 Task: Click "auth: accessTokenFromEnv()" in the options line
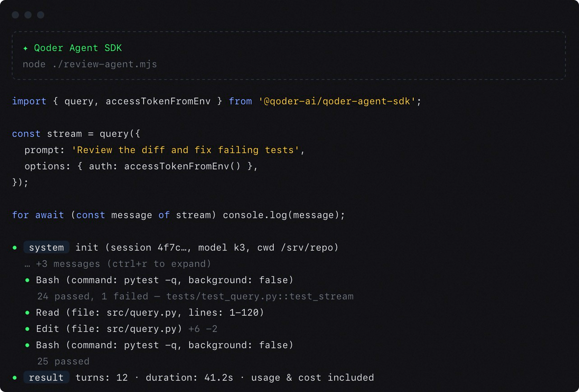165,166
